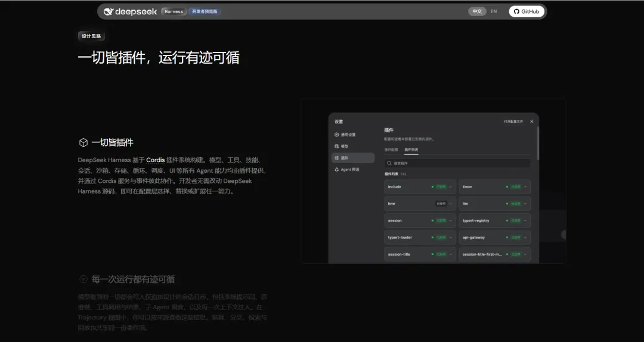Screen dimensions: 644x342
Task: Expand the session plugin chevron
Action: [x=451, y=220]
